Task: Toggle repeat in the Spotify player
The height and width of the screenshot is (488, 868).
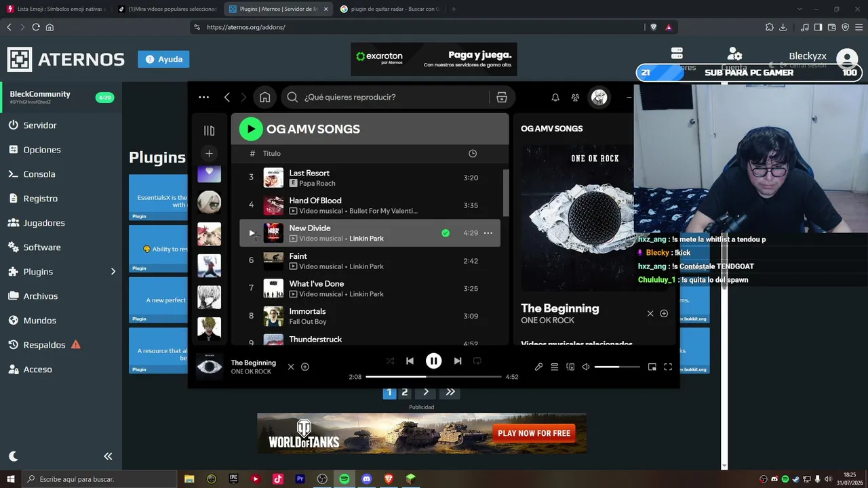Action: [477, 361]
